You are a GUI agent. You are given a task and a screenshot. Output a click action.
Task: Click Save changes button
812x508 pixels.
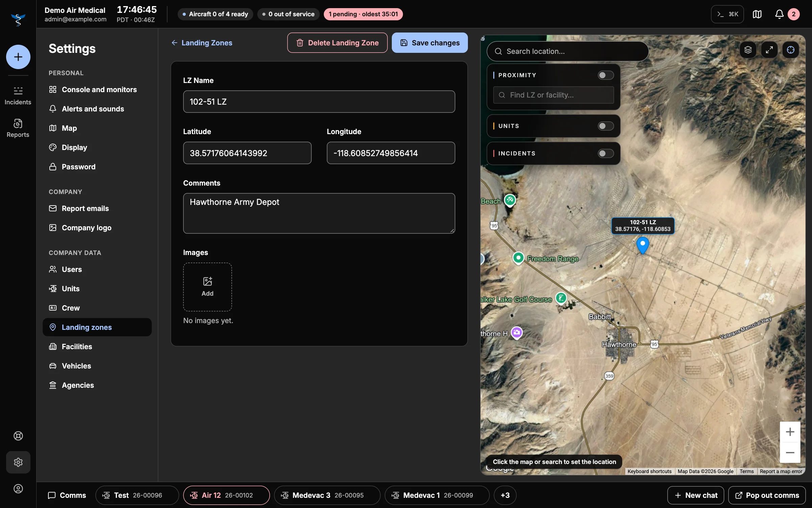pos(430,43)
